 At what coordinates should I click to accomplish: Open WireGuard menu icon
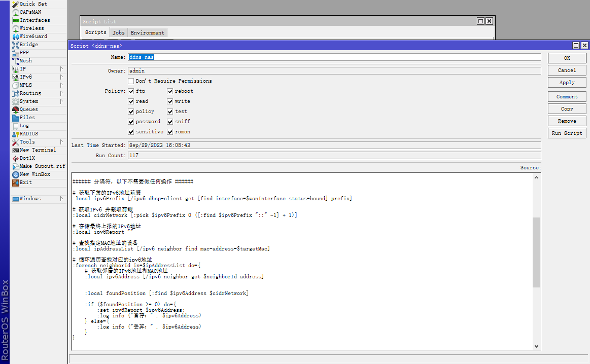[x=15, y=37]
